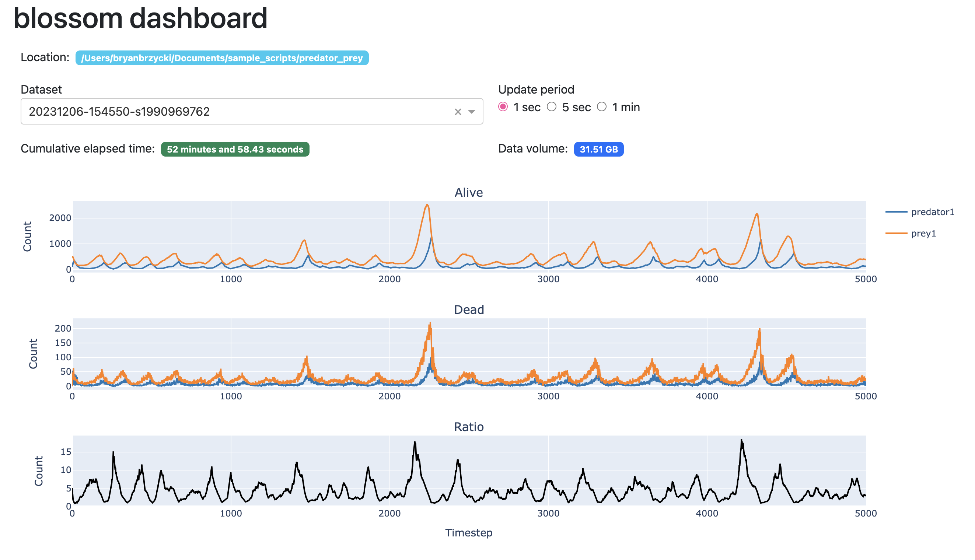Screen dimensions: 975x560
Task: Click the elapsed time green badge
Action: coord(235,149)
